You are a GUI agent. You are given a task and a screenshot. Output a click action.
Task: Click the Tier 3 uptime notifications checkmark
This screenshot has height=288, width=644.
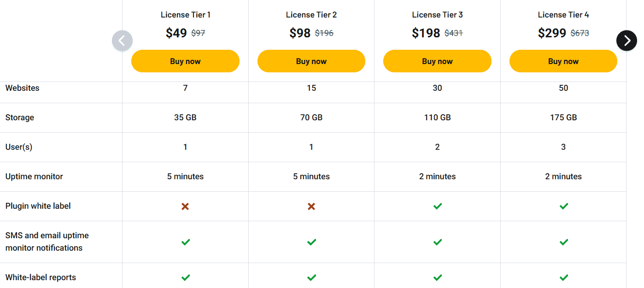pos(437,242)
